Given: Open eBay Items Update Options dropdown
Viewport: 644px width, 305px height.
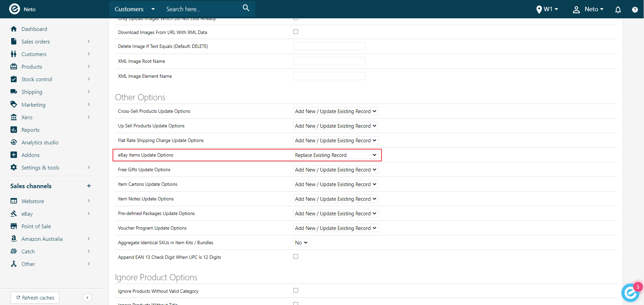Looking at the screenshot, I should click(336, 155).
